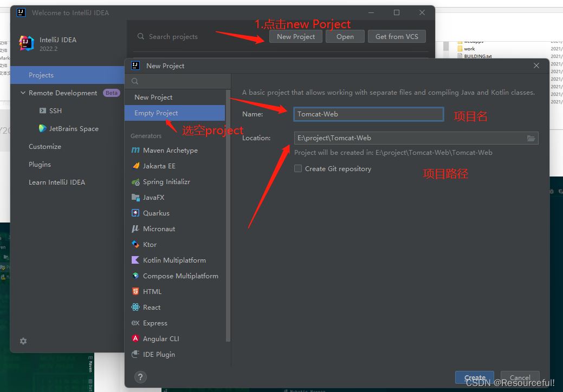Click the Maven Archetype label
Viewport: 563px width, 392px height.
coord(170,151)
